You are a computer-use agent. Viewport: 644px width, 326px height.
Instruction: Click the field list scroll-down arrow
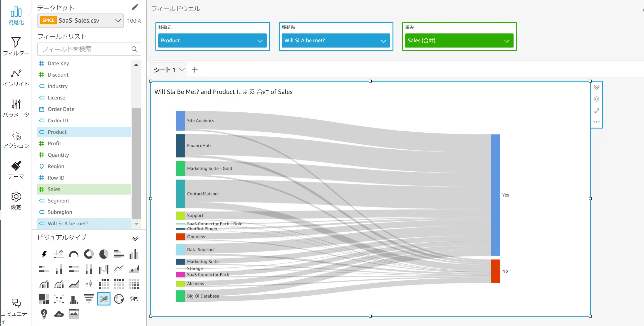click(136, 224)
